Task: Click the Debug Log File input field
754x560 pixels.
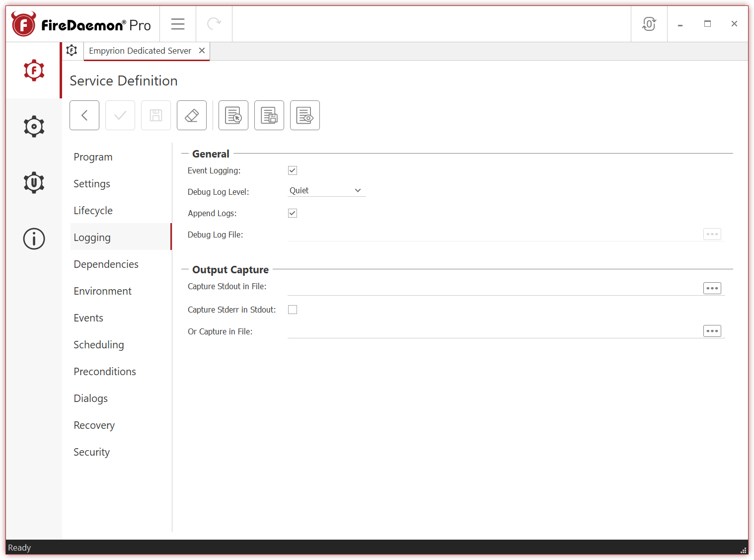Action: click(x=494, y=235)
